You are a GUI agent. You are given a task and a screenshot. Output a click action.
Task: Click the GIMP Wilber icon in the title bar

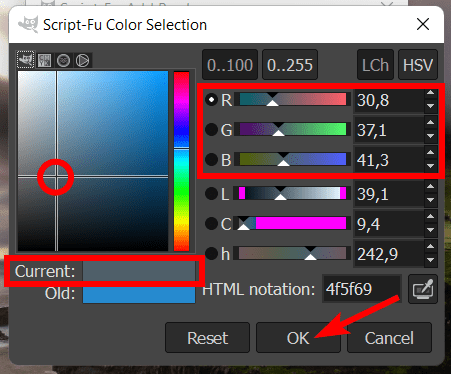pyautogui.click(x=28, y=25)
